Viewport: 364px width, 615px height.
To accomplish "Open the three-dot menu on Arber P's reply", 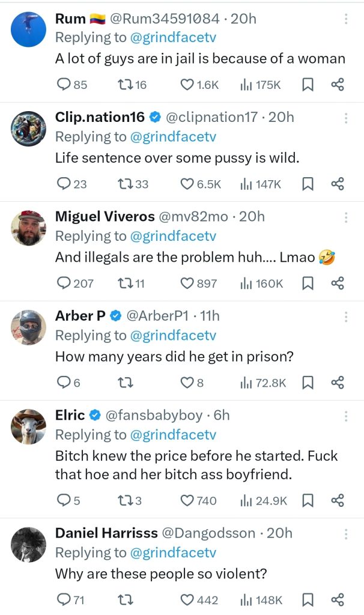I will pos(346,316).
